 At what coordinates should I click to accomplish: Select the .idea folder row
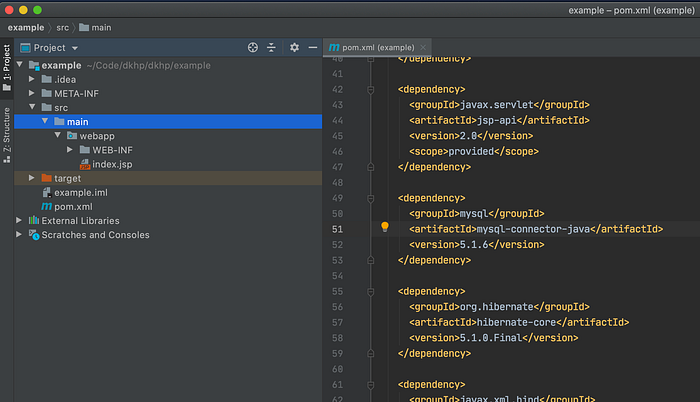168,80
